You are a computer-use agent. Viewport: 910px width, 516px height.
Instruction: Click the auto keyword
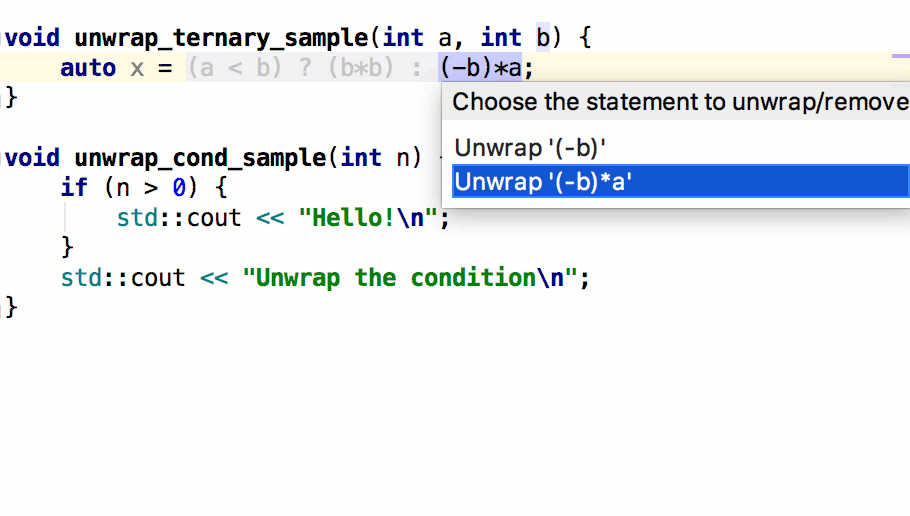point(88,69)
